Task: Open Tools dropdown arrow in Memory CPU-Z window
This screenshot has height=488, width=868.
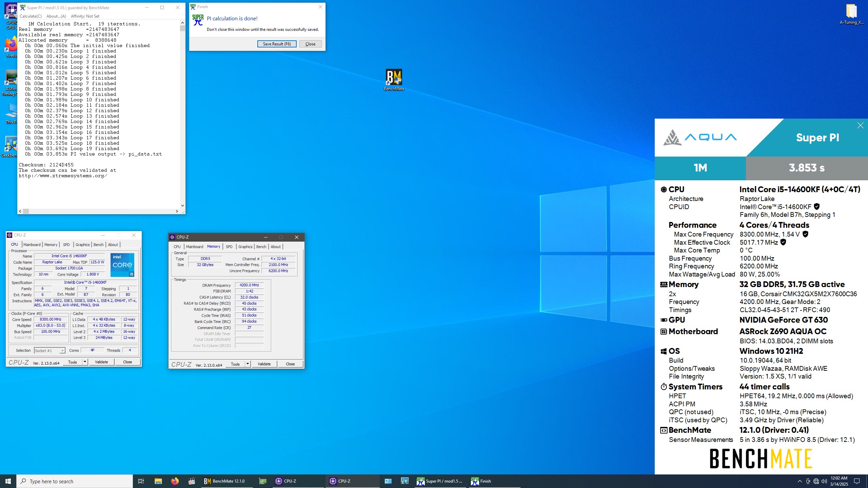Action: pyautogui.click(x=248, y=364)
